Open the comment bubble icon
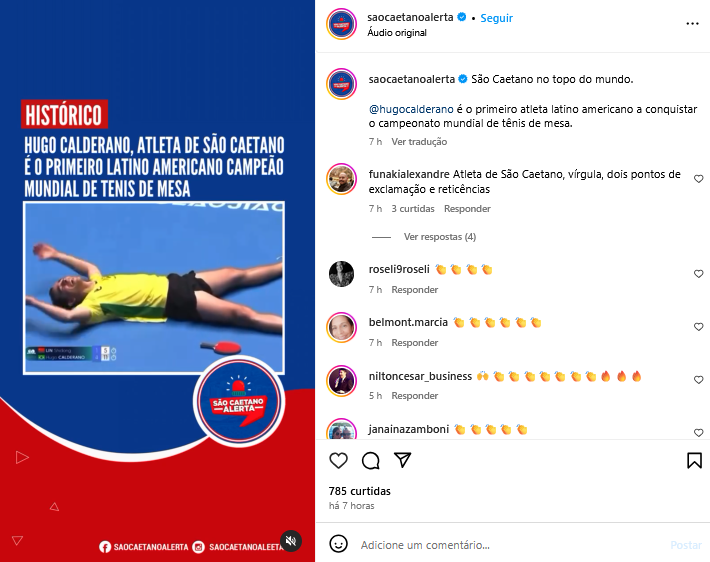The width and height of the screenshot is (710, 562). click(x=370, y=461)
